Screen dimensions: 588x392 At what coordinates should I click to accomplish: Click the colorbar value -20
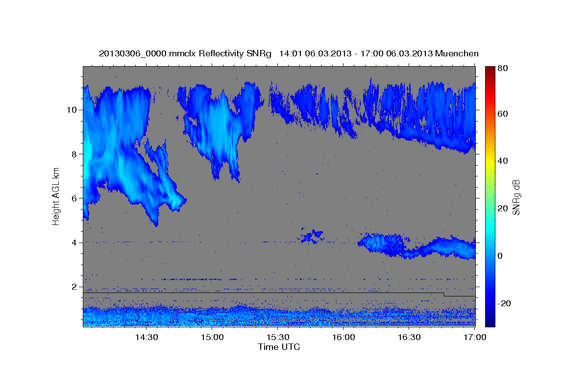tap(503, 303)
